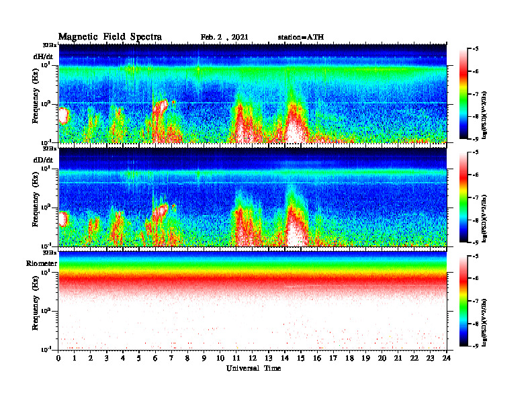Click the '24' tick on Universal Time axis
The width and height of the screenshot is (532, 411).
pyautogui.click(x=447, y=358)
